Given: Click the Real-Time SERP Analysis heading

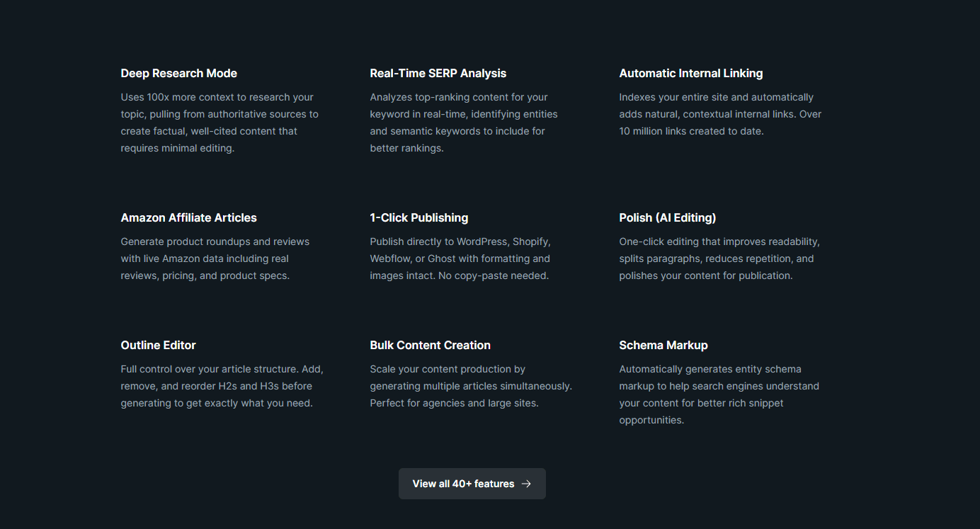Looking at the screenshot, I should click(x=438, y=74).
